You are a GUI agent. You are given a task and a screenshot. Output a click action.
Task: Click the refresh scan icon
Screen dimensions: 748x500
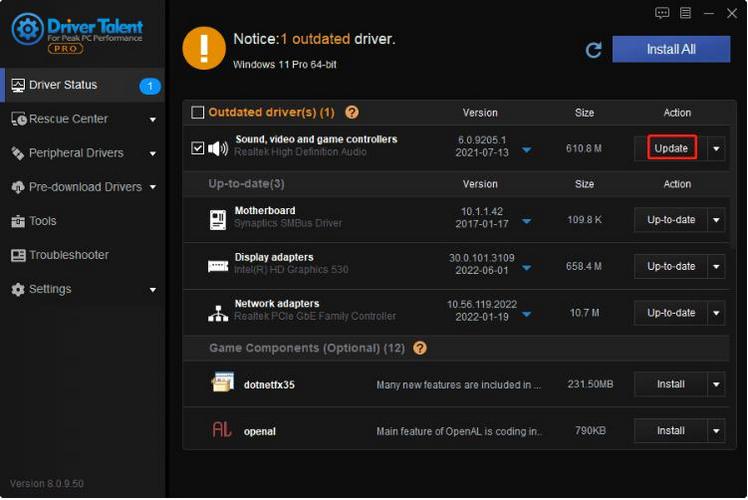[593, 50]
